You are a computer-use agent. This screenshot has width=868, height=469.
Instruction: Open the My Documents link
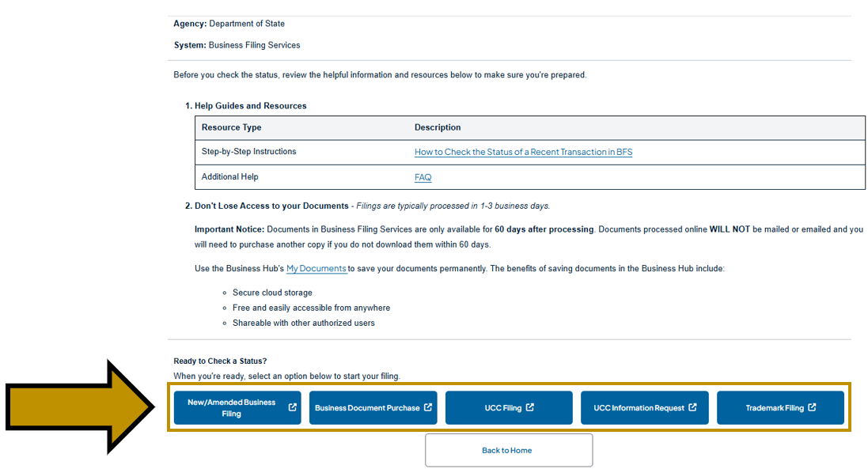[x=316, y=268]
